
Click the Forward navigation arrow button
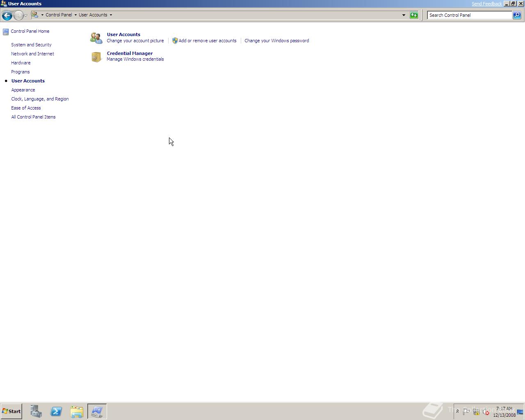tap(18, 15)
